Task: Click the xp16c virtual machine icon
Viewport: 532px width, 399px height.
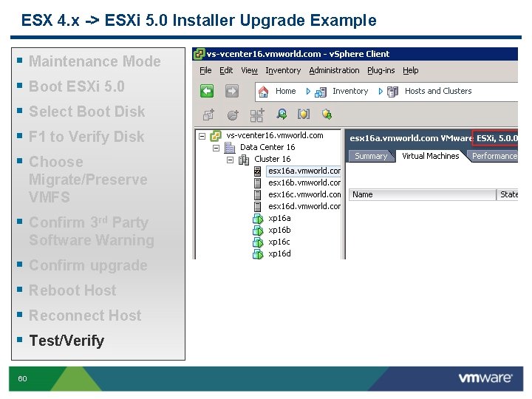Action: coord(258,242)
